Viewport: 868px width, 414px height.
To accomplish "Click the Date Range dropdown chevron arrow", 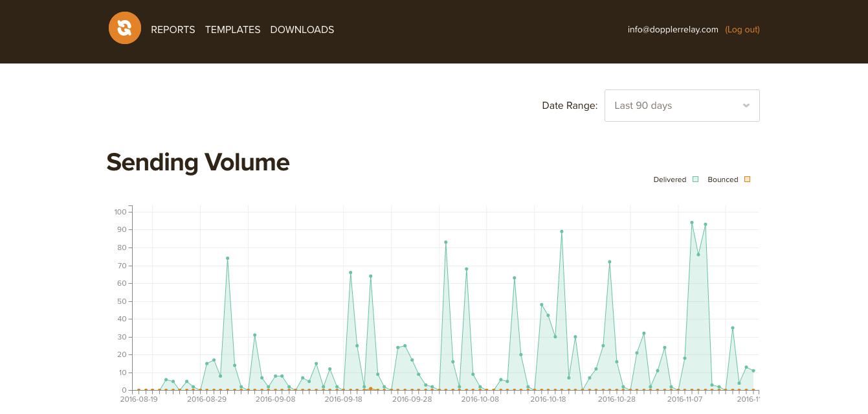I will (x=746, y=106).
